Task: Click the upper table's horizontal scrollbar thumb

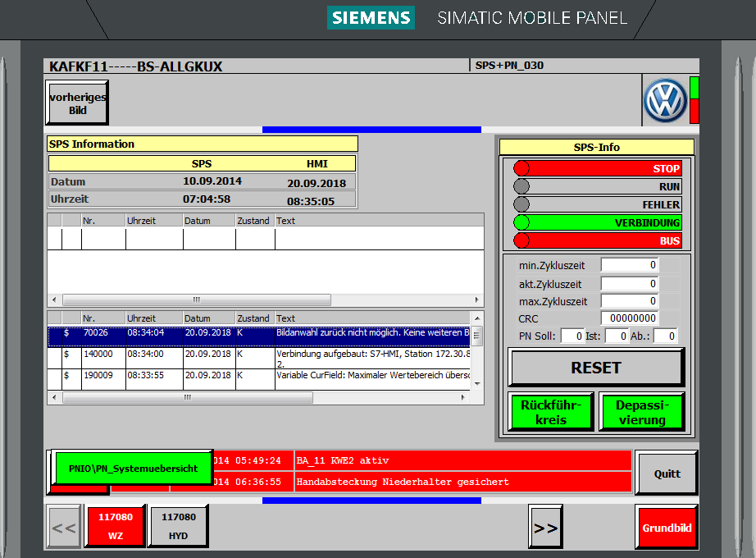Action: (197, 300)
